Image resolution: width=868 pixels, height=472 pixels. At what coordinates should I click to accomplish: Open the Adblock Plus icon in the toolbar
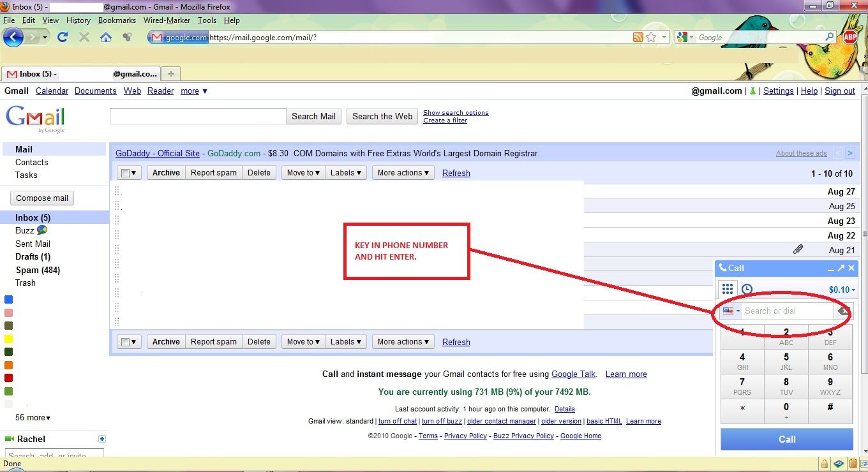(849, 37)
